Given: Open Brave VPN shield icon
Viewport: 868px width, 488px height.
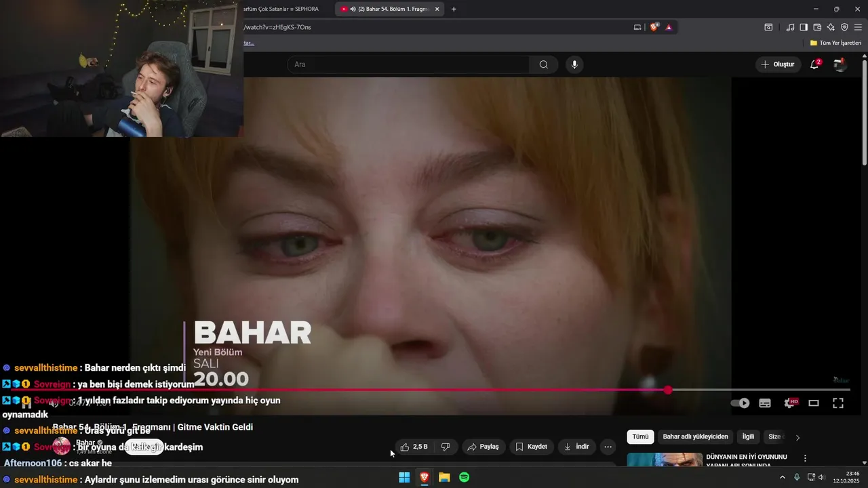Looking at the screenshot, I should pyautogui.click(x=844, y=27).
